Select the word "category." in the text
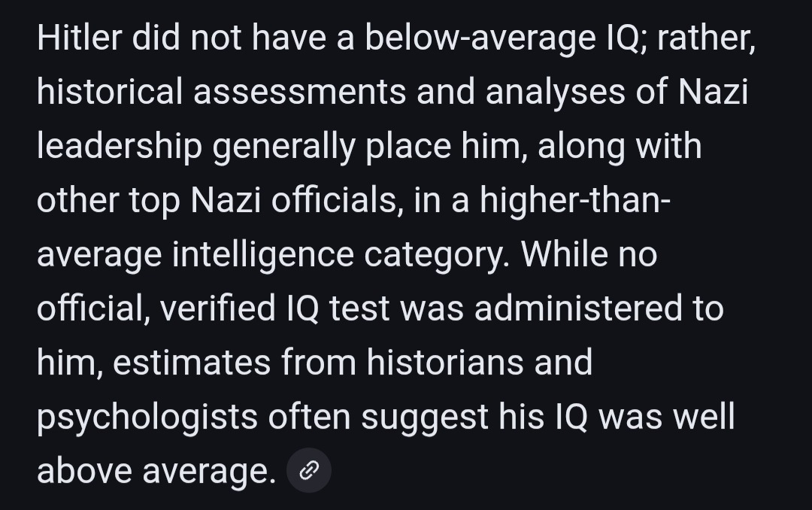812x510 pixels. (438, 254)
